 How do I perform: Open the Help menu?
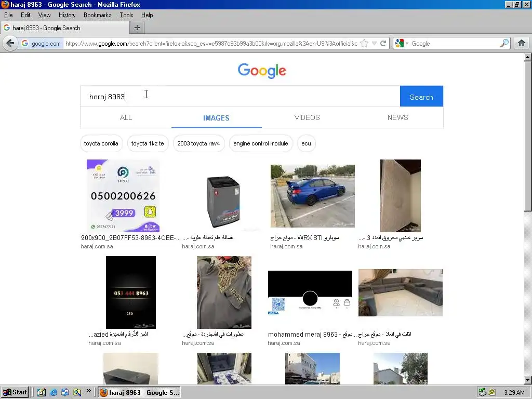(x=147, y=15)
